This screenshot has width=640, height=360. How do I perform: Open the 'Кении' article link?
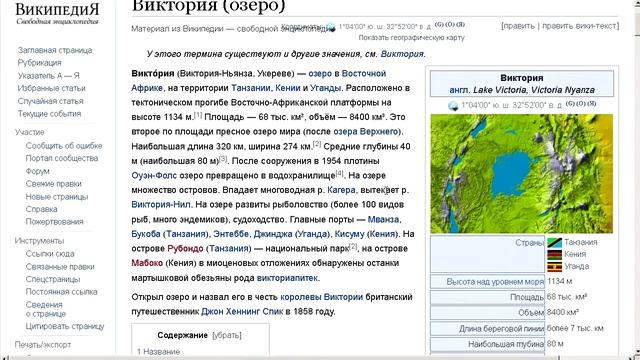(x=288, y=88)
